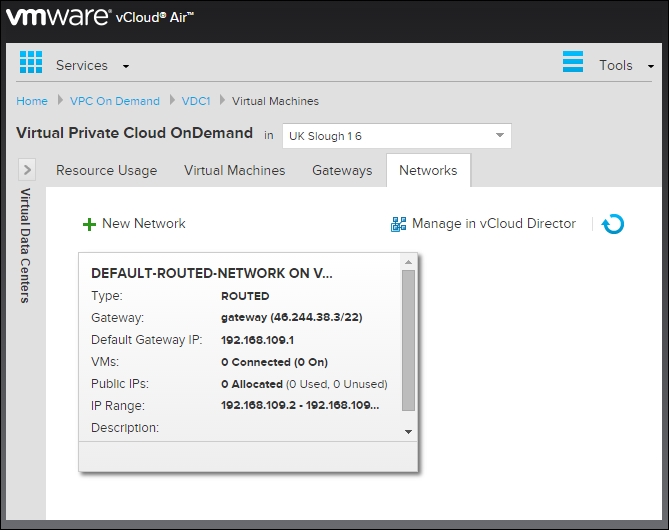
Task: Select the DEFAULT-ROUTED-NETWORK card title
Action: coord(212,272)
